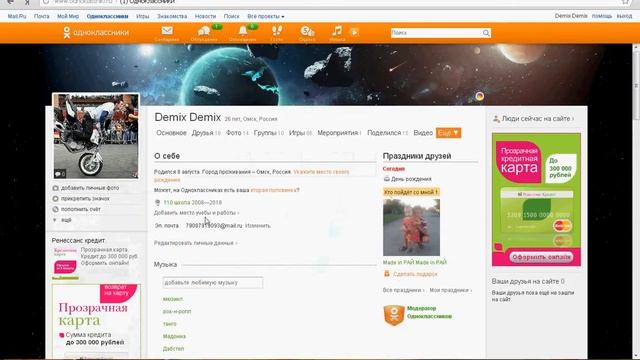Screen dimensions: 640x360
Task: Click the Demix Demix account link in top bar
Action: point(571,16)
